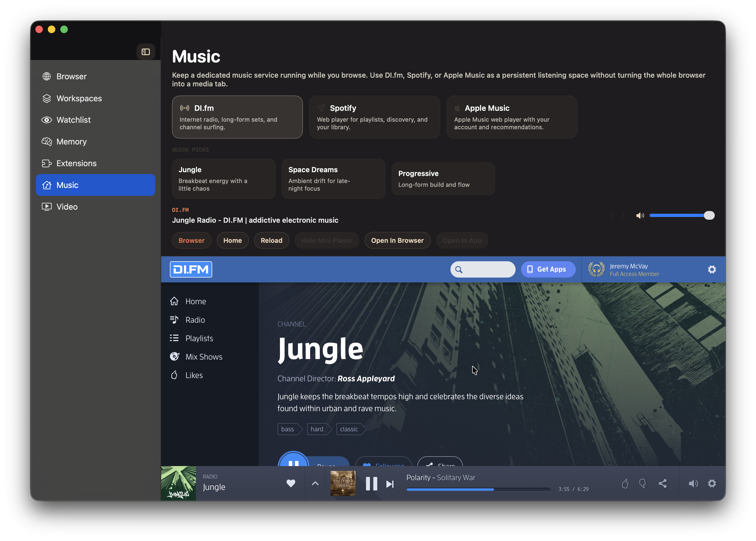
Task: Click the Browser pill button
Action: pyautogui.click(x=191, y=241)
